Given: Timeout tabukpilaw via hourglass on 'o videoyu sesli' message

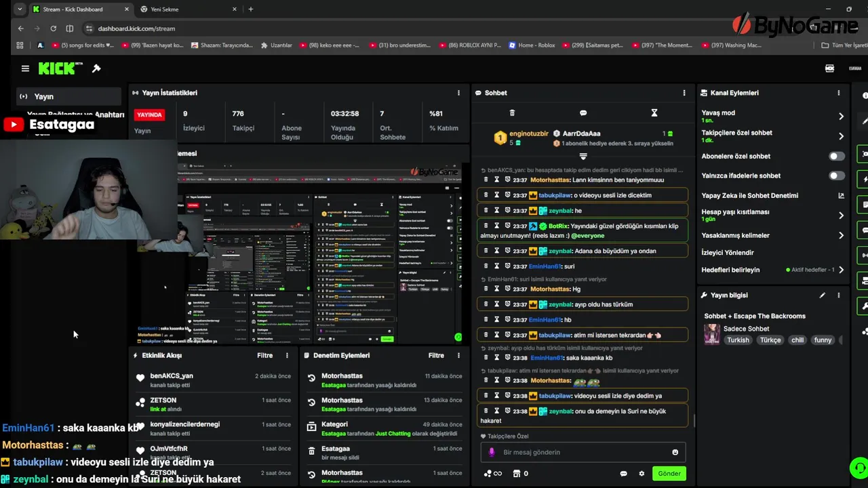Looking at the screenshot, I should (496, 195).
